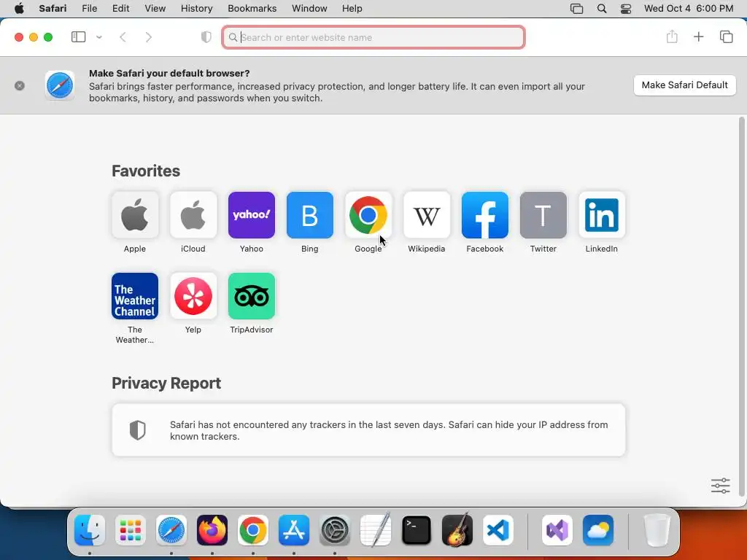The width and height of the screenshot is (747, 560).
Task: Launch Google Chrome from the Dock
Action: tap(253, 530)
